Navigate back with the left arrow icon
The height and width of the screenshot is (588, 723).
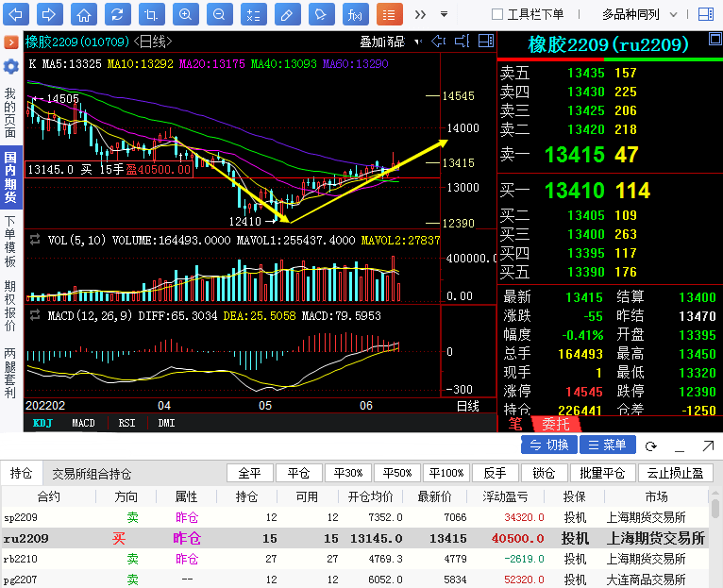tap(17, 14)
